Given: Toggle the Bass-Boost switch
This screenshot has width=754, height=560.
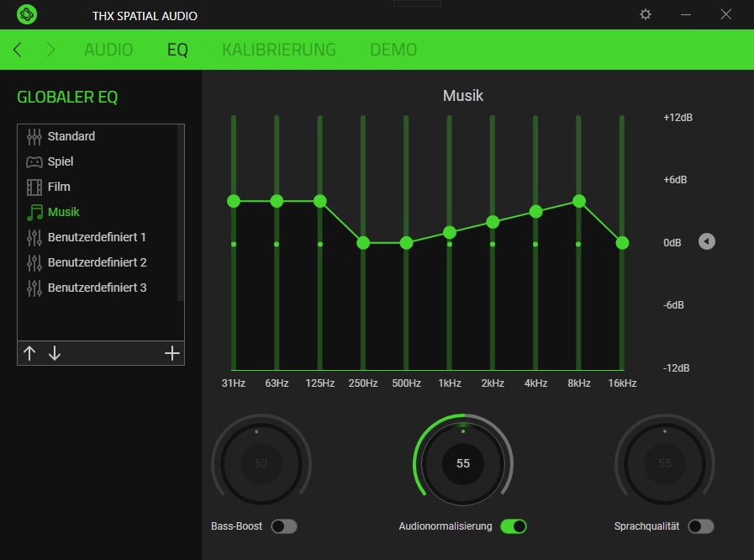Looking at the screenshot, I should tap(284, 526).
